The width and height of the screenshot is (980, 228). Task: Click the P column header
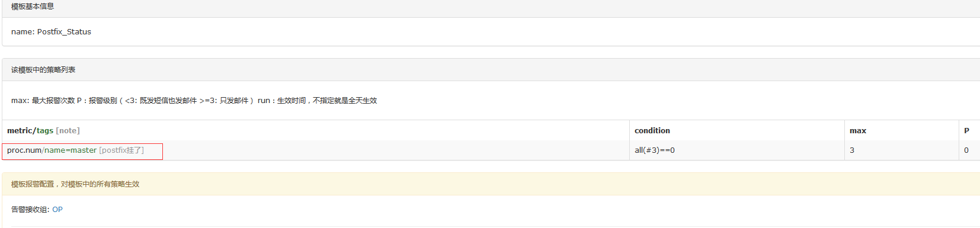coord(966,131)
